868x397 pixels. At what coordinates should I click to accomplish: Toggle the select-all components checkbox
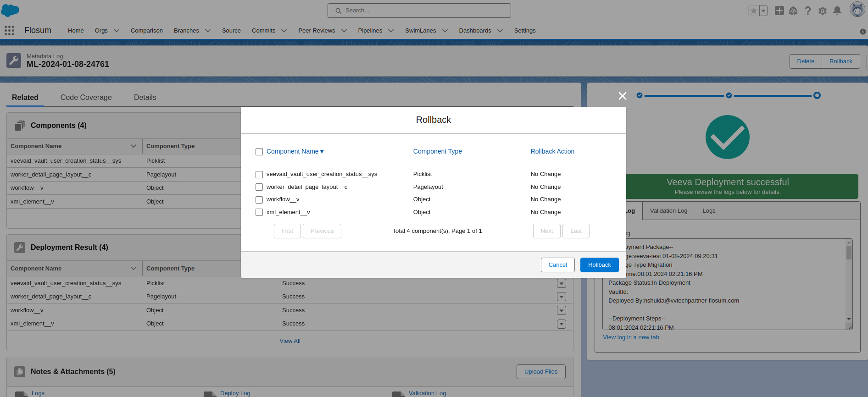coord(259,152)
